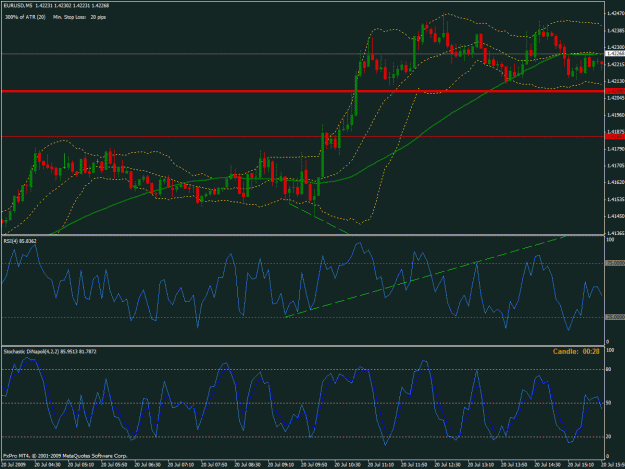Click the "20 Jul 07:50" time axis label
Screen dimensions: 625x469
point(215,465)
